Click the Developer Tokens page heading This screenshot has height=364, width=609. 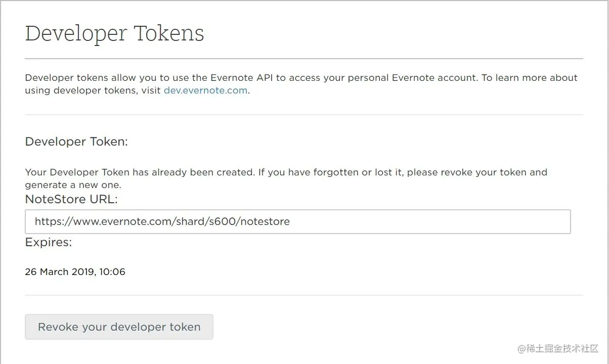tap(114, 33)
